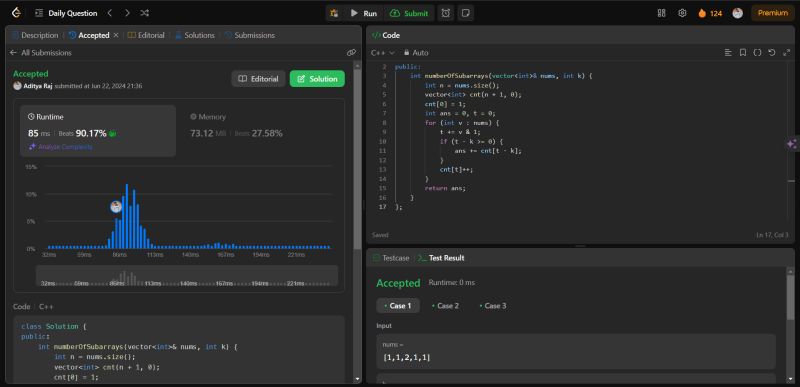Open the user profile avatar
This screenshot has width=800, height=387.
click(x=737, y=13)
